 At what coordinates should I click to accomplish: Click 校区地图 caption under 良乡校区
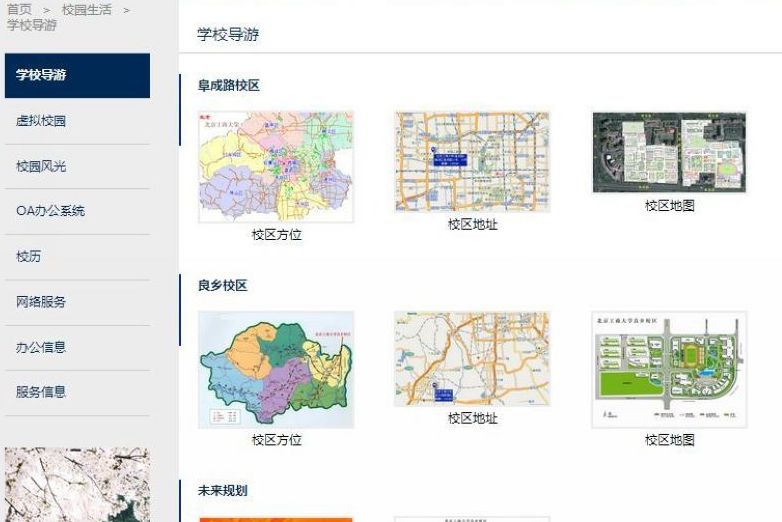click(669, 439)
